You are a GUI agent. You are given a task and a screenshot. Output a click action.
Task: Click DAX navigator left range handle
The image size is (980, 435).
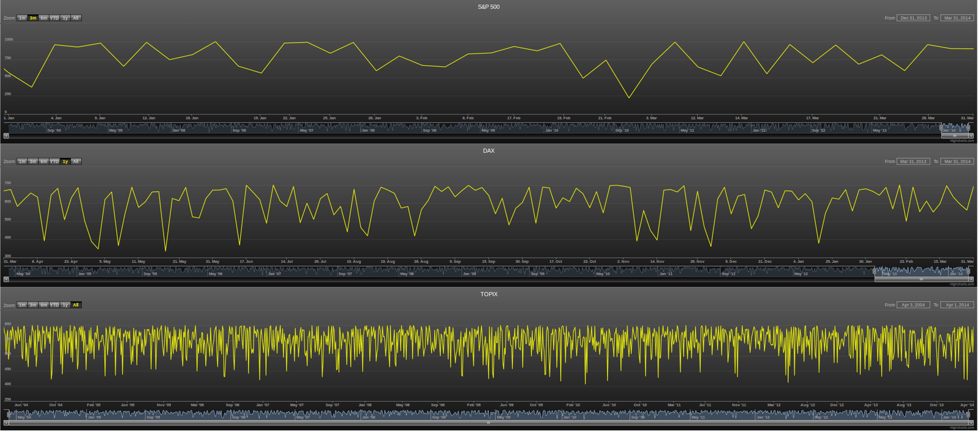(875, 271)
